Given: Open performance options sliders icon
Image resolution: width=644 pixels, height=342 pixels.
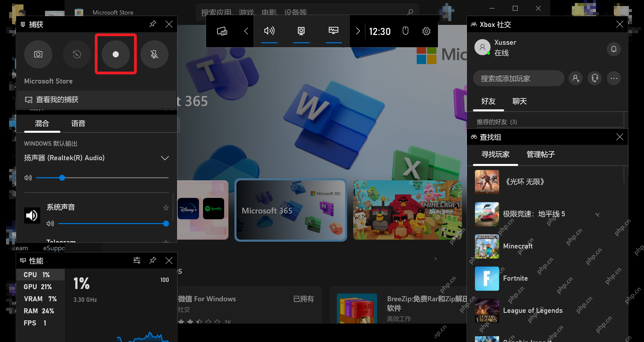Looking at the screenshot, I should coord(137,260).
